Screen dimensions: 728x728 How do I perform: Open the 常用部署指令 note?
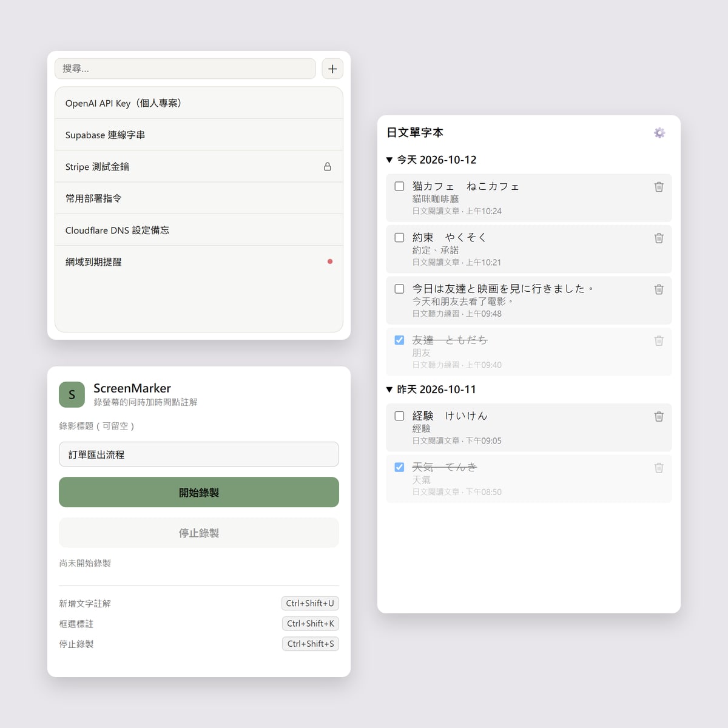click(199, 198)
